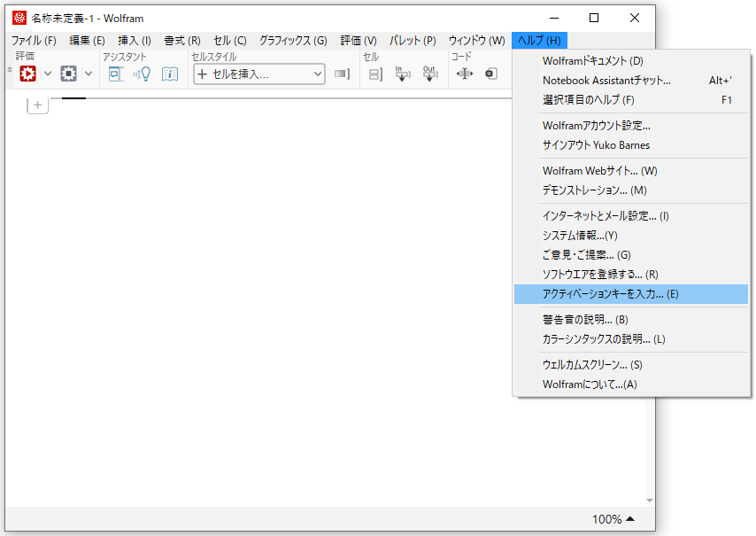Open the ウィンドウ (W) menu
The image size is (756, 536).
(477, 41)
